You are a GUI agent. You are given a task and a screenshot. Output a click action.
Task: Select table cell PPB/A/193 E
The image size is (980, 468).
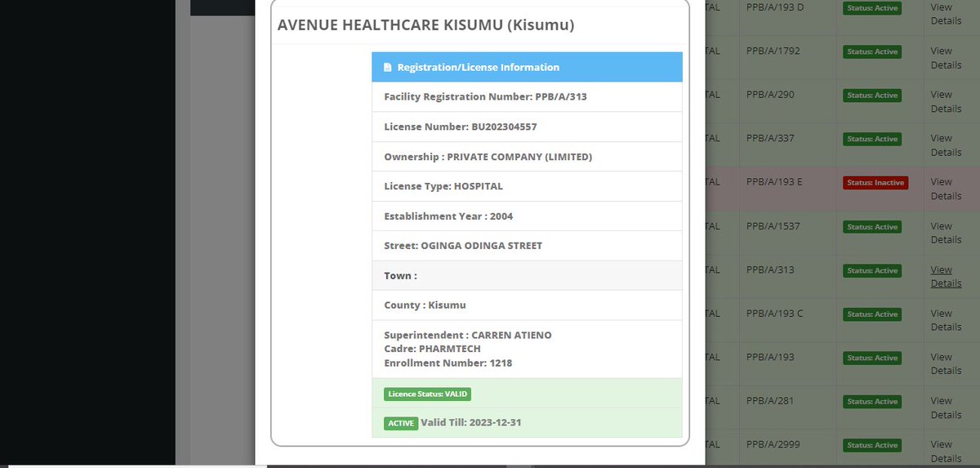point(775,182)
